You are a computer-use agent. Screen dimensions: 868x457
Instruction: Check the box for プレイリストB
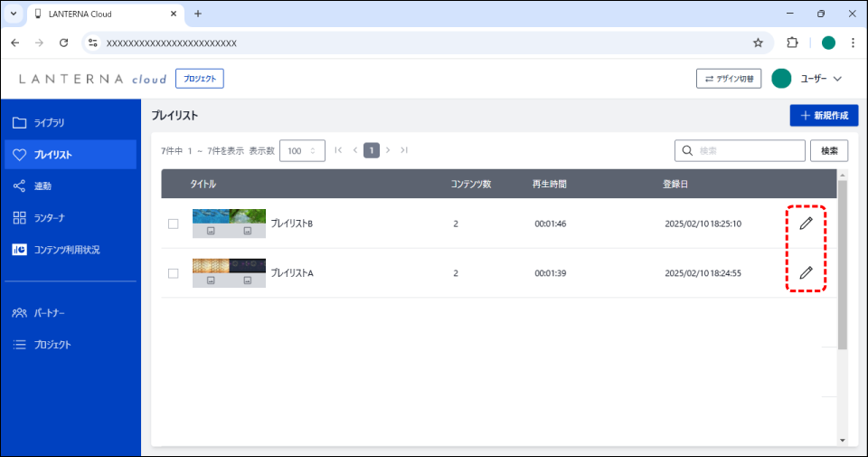(174, 224)
